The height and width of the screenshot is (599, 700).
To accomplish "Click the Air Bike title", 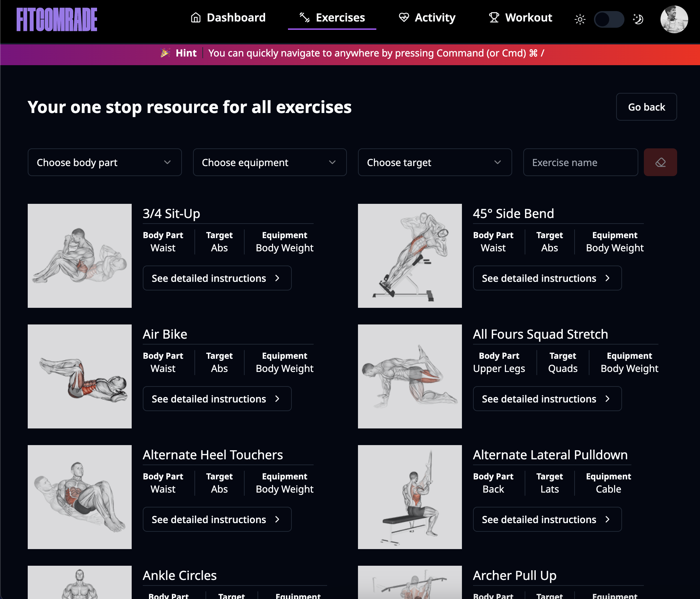I will [165, 334].
